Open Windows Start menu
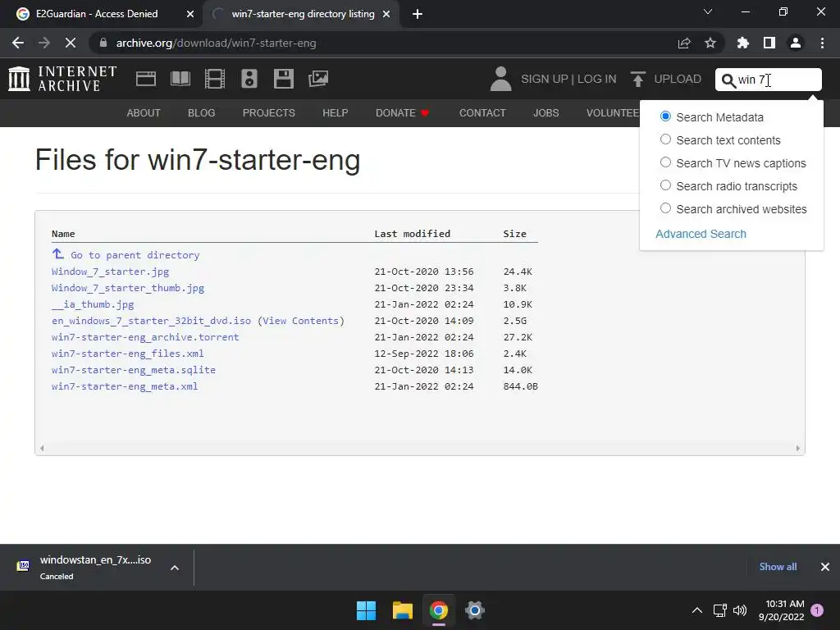This screenshot has height=630, width=840. tap(367, 610)
